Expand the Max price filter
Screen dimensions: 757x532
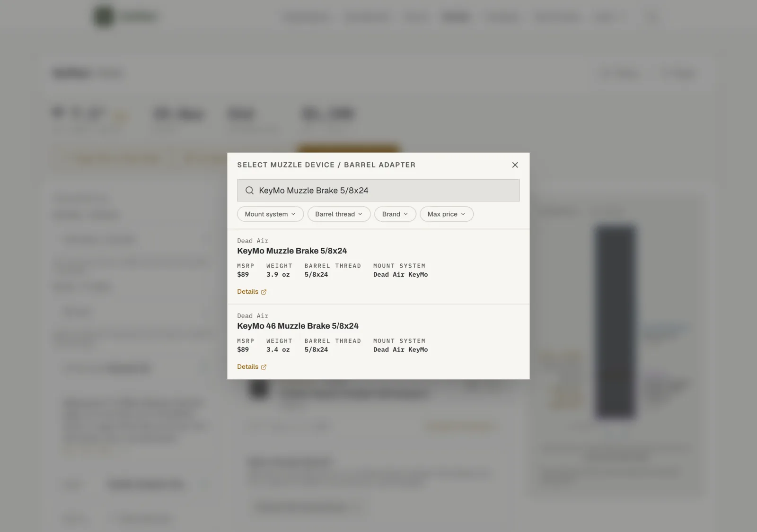point(447,214)
